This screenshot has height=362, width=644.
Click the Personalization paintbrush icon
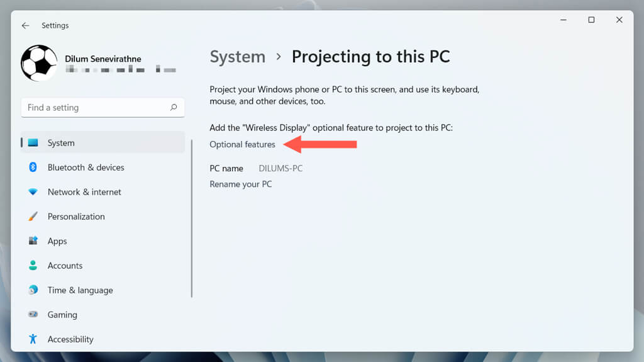33,217
